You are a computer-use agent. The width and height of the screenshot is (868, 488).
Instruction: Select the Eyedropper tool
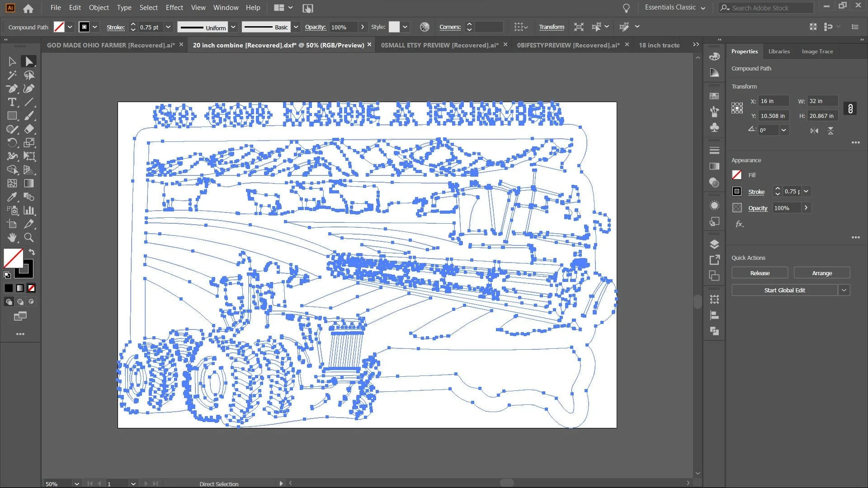click(x=12, y=197)
